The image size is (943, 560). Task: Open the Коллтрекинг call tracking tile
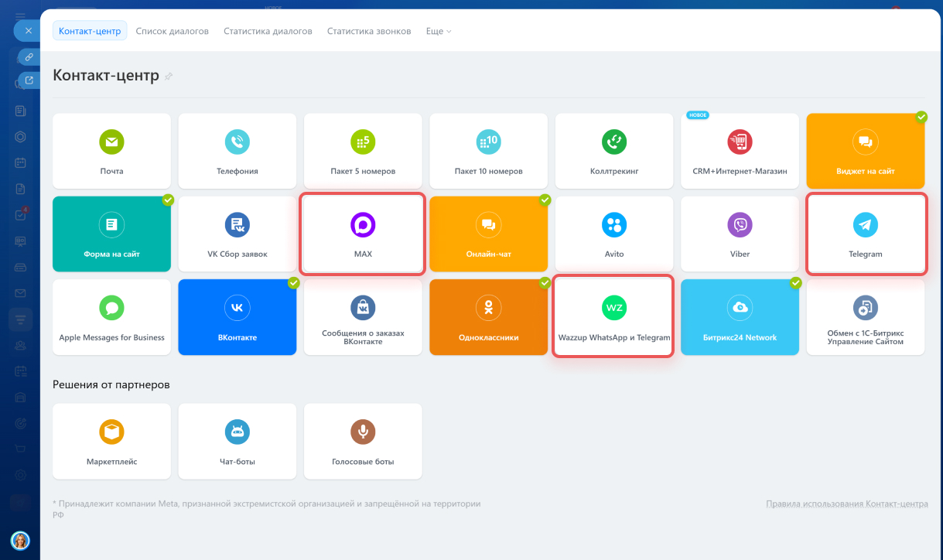614,151
